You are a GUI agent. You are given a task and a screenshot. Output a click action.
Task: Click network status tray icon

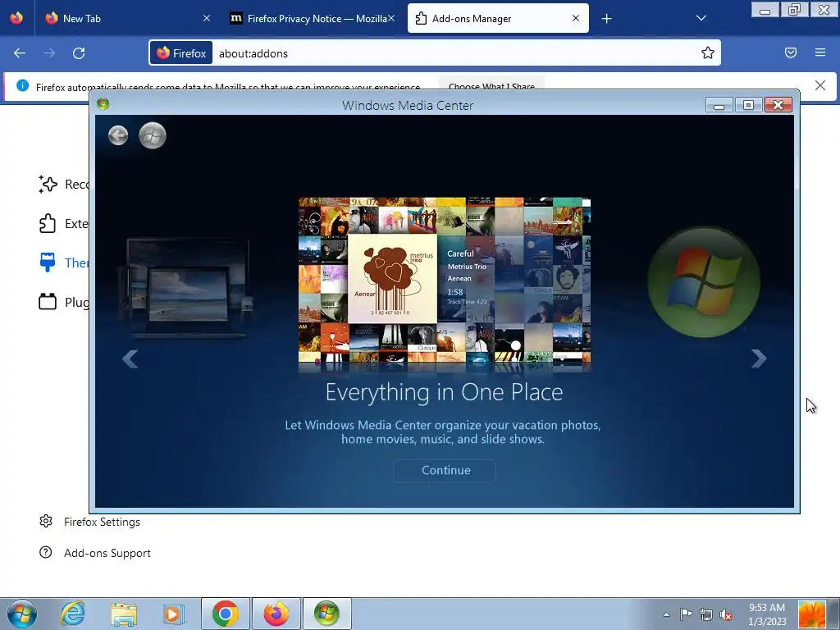(x=706, y=614)
